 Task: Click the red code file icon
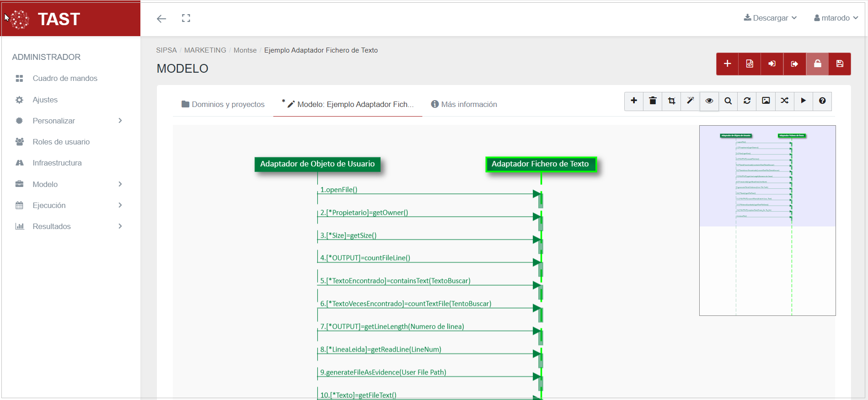750,64
